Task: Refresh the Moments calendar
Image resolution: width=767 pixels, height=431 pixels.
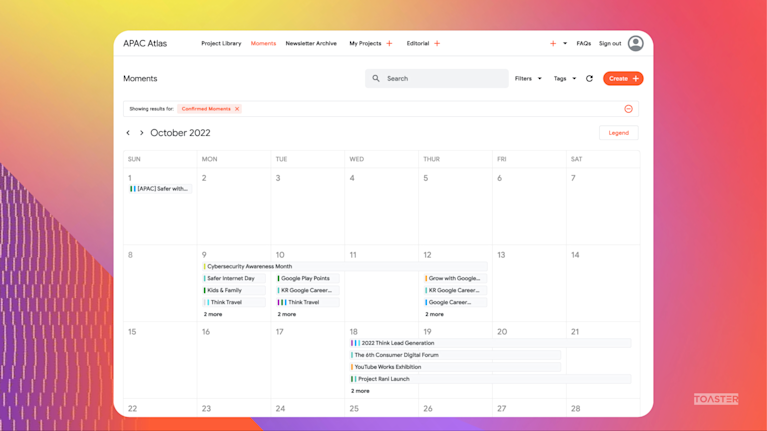Action: [589, 78]
